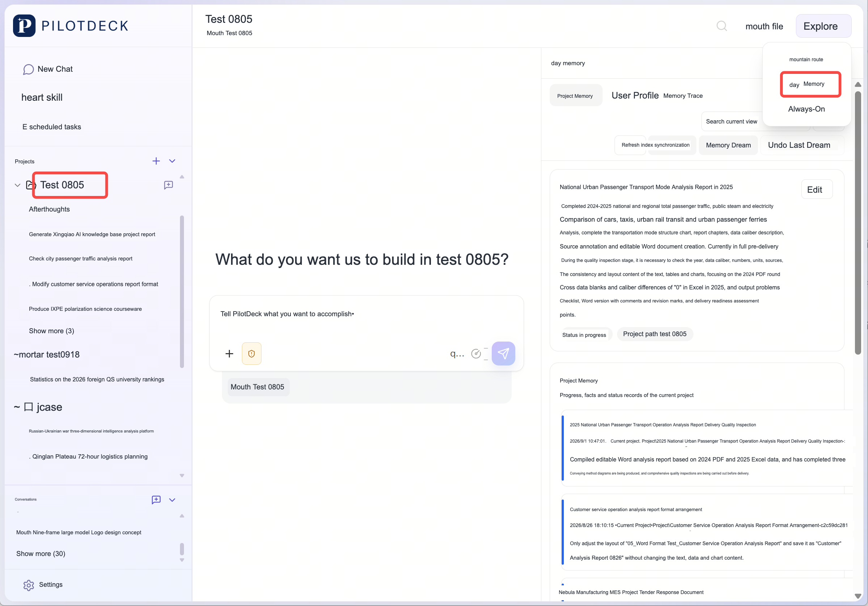Click the PilotDeck logo icon
868x606 pixels.
click(x=24, y=26)
